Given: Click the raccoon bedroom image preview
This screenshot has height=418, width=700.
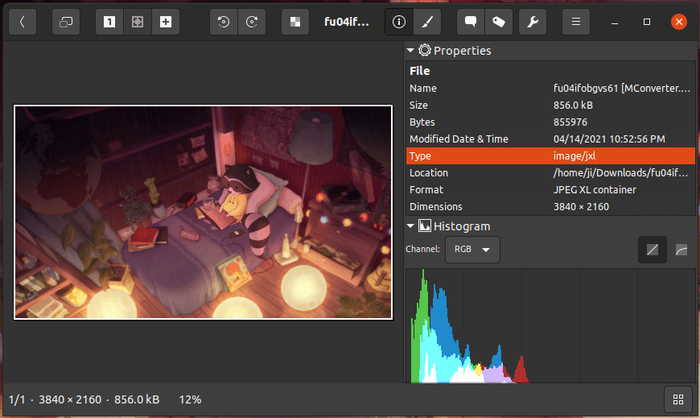Looking at the screenshot, I should click(x=203, y=212).
